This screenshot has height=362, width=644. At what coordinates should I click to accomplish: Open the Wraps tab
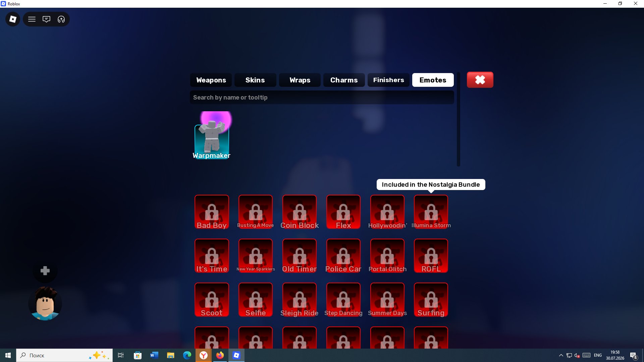[x=300, y=80]
